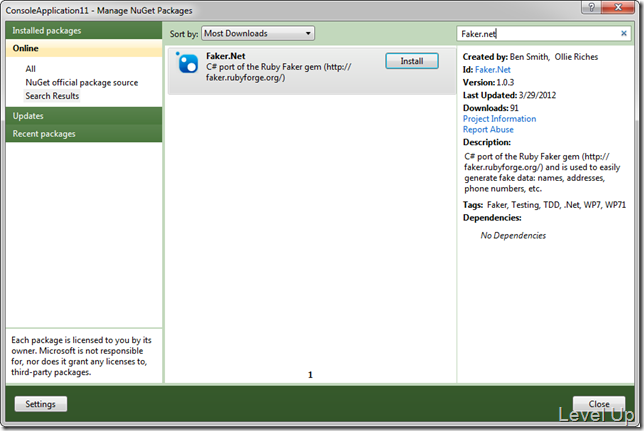Clear the search box with the X icon
644x431 pixels.
623,33
